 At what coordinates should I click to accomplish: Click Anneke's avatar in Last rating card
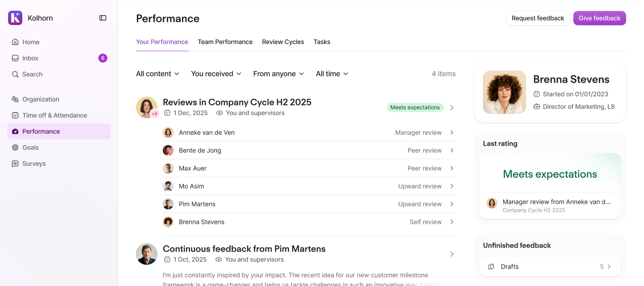pyautogui.click(x=492, y=203)
